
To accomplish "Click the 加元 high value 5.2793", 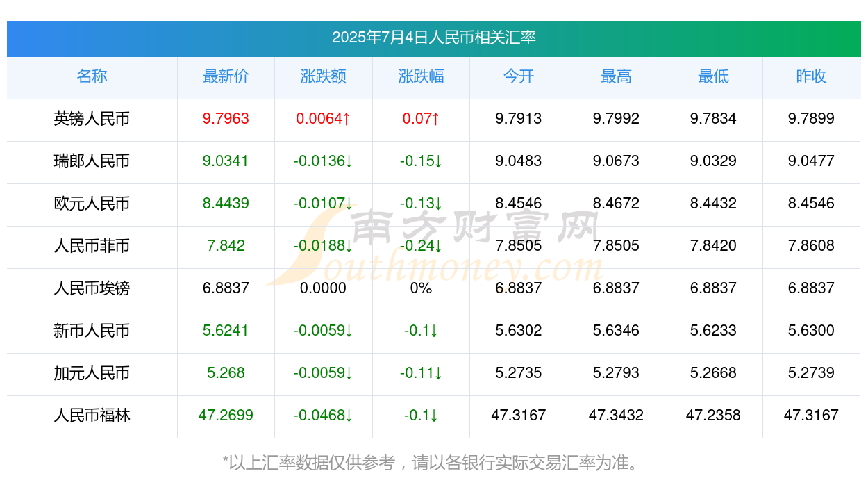I will [616, 373].
